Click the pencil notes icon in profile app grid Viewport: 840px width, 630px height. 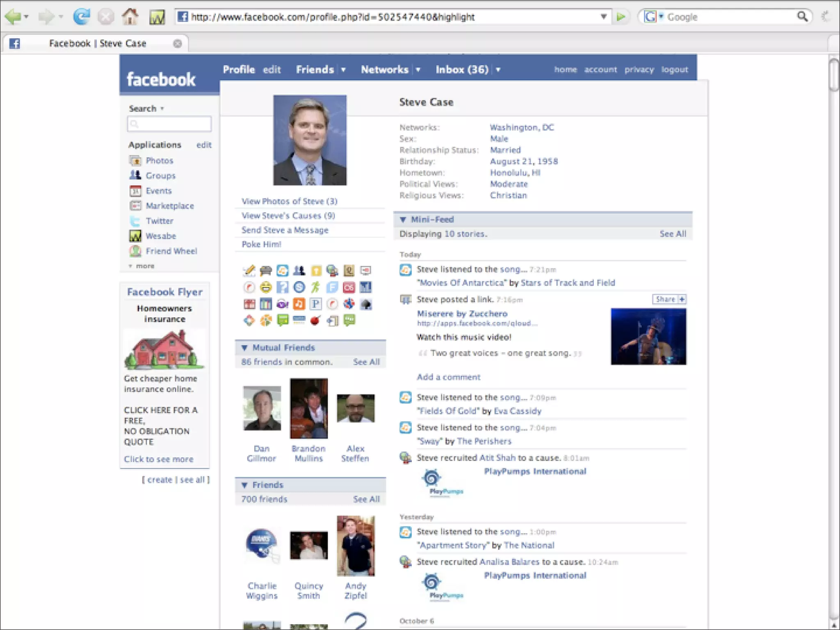[249, 270]
